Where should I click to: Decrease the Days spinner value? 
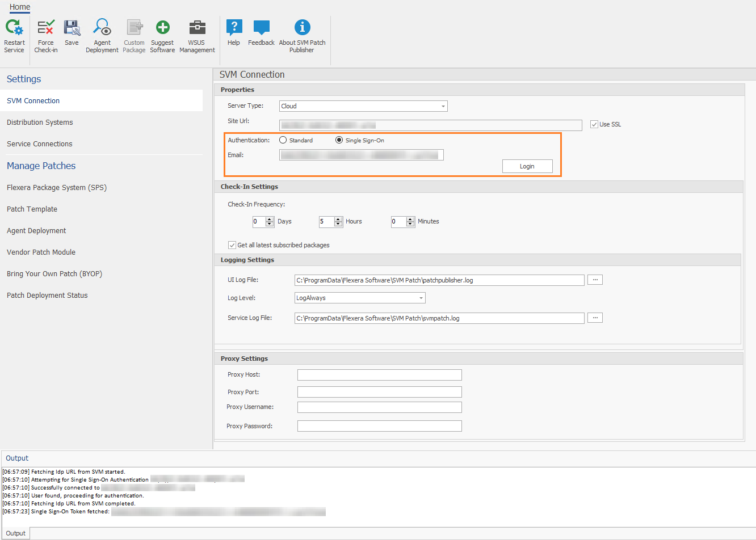coord(270,224)
